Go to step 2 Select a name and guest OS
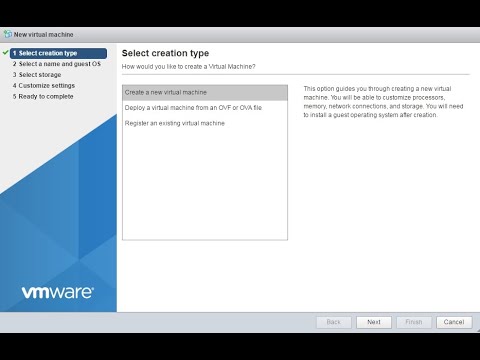480x360 pixels. tap(57, 64)
